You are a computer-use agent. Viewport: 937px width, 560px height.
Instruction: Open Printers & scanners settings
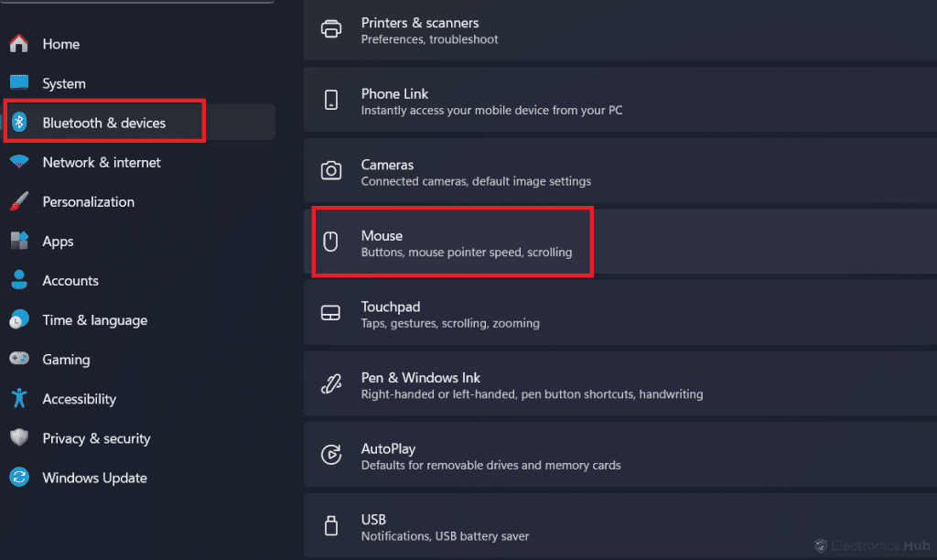point(420,29)
